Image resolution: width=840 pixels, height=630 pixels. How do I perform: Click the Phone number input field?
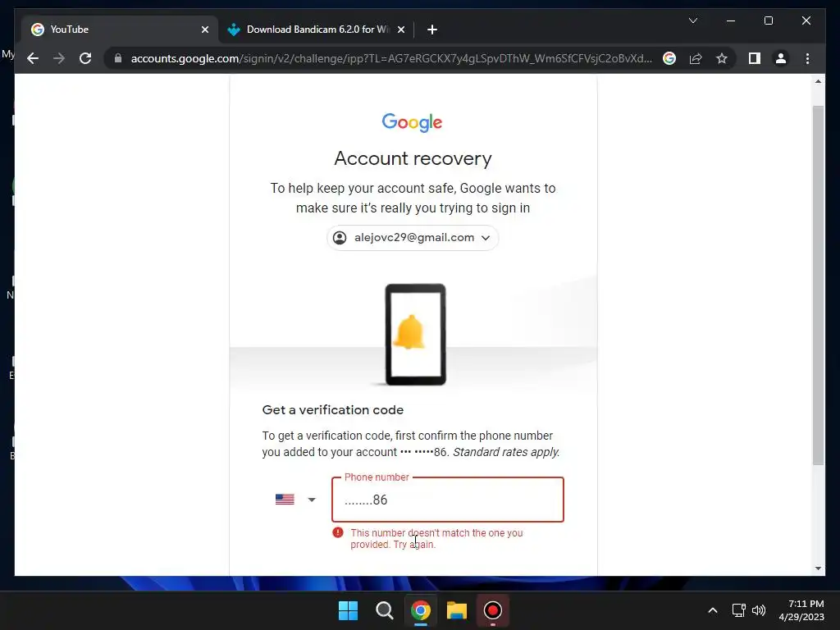pyautogui.click(x=448, y=500)
